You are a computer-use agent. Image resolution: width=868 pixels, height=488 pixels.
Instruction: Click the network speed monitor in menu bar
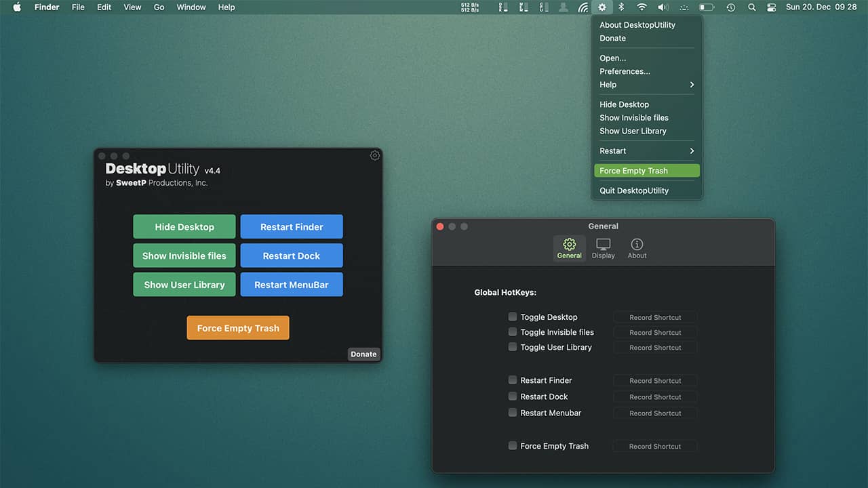[470, 7]
